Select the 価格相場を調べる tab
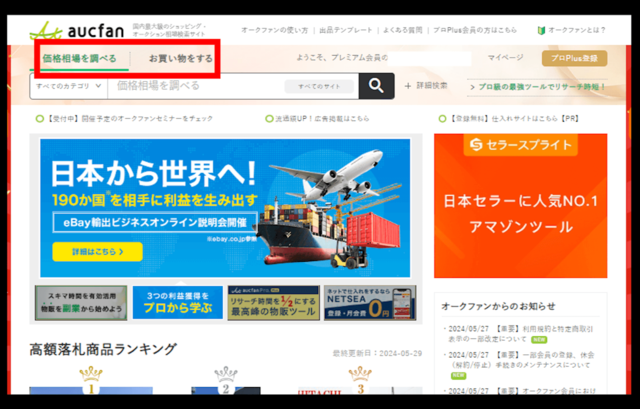This screenshot has width=640, height=409. (x=79, y=58)
